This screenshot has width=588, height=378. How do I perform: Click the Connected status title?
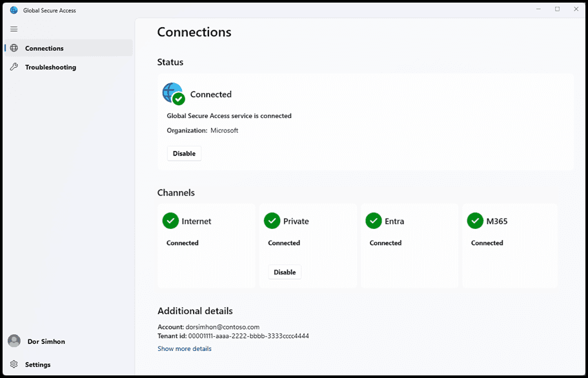pos(211,94)
